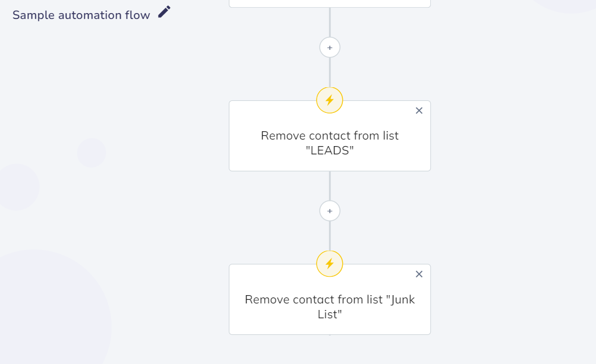Screen dimensions: 596x364
Task: Click the pencil icon to rename flow
Action: tap(164, 12)
